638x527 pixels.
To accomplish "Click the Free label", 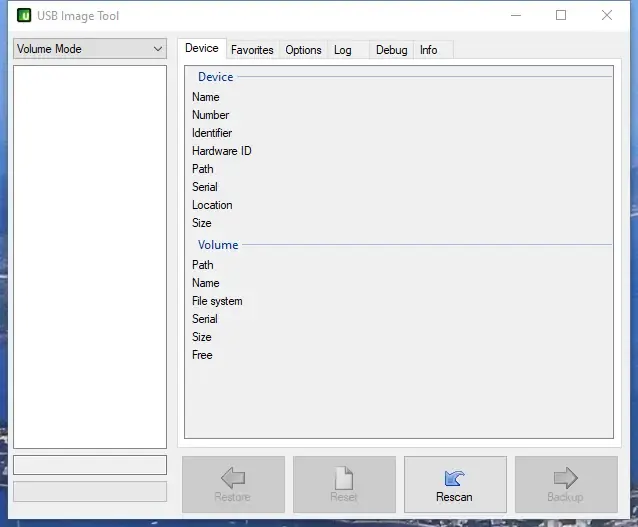I will pyautogui.click(x=202, y=355).
